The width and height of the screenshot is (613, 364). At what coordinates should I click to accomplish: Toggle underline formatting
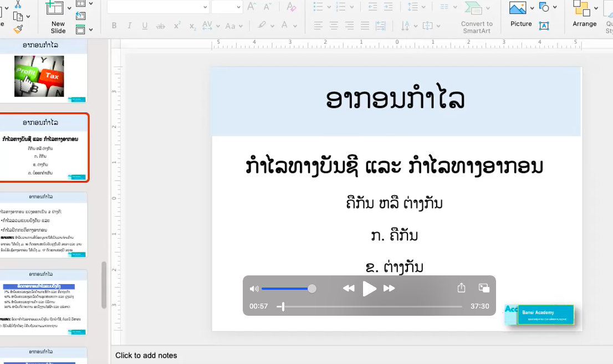point(145,26)
